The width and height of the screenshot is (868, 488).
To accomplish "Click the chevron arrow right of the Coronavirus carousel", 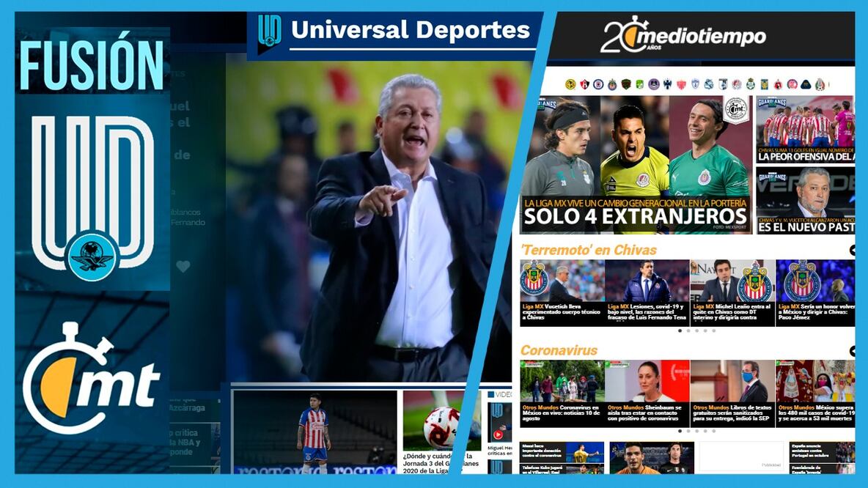I will coord(852,351).
